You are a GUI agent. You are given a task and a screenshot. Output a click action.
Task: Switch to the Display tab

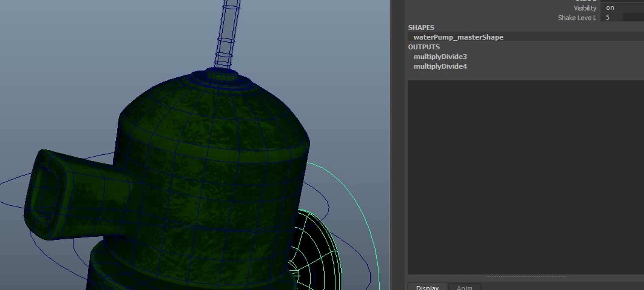tap(427, 287)
